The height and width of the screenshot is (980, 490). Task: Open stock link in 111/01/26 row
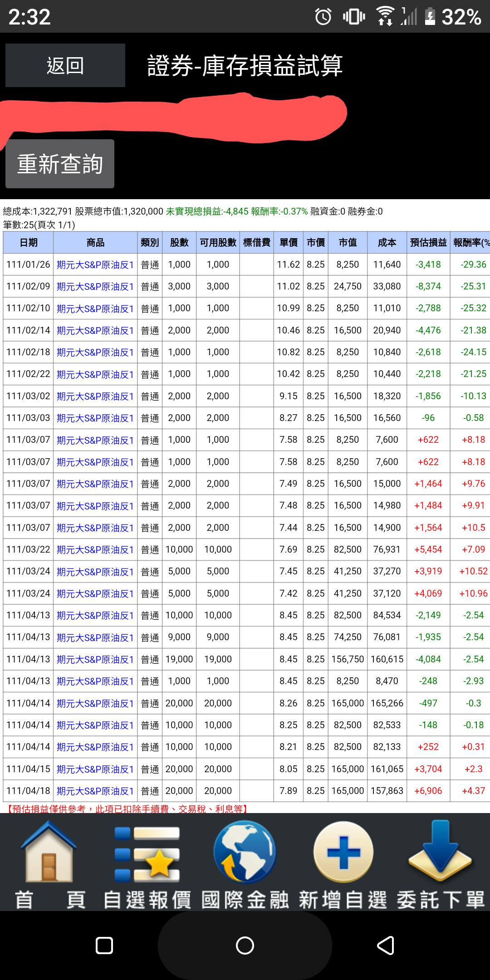(x=95, y=265)
